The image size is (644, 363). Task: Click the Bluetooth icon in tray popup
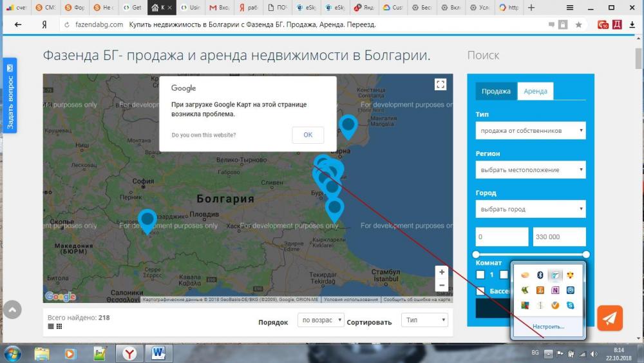click(x=540, y=275)
